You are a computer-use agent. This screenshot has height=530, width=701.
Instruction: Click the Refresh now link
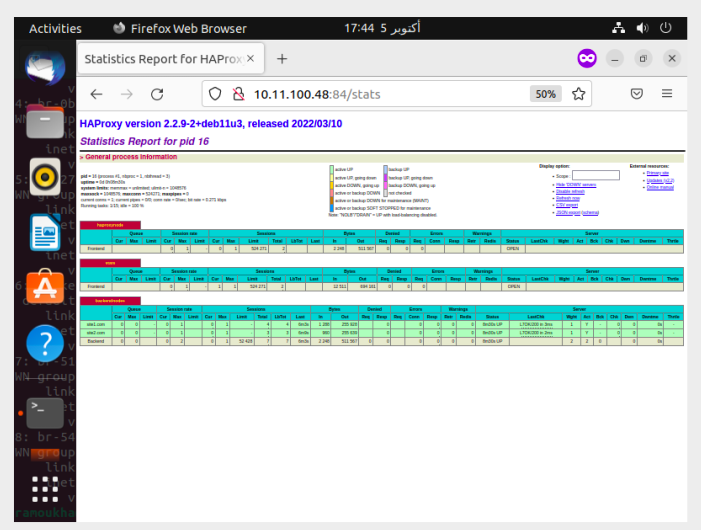(x=568, y=198)
